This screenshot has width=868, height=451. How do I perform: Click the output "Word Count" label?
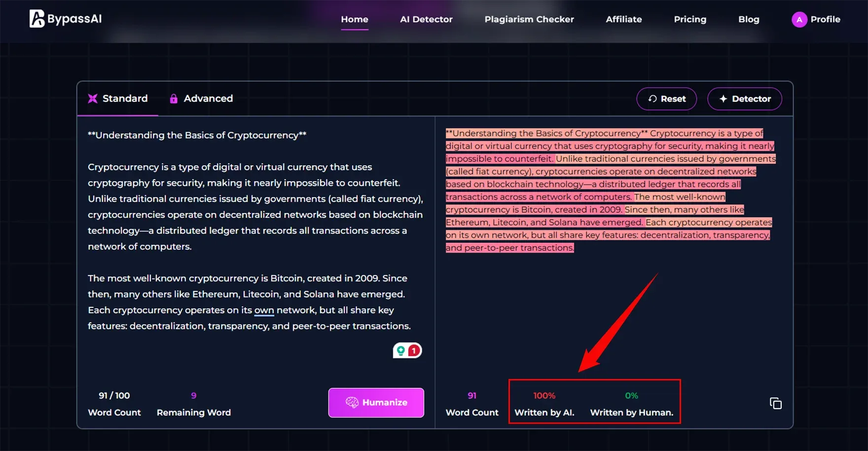point(472,413)
